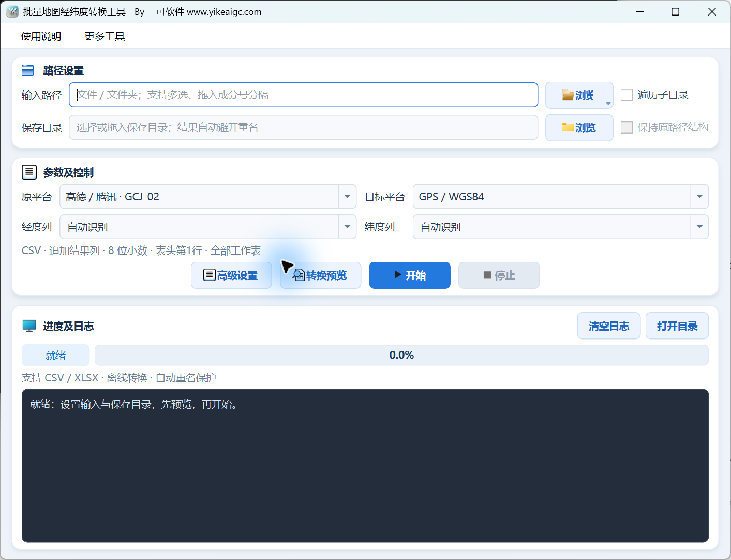This screenshot has width=731, height=560.
Task: Click the 输入路径 label
Action: click(42, 95)
